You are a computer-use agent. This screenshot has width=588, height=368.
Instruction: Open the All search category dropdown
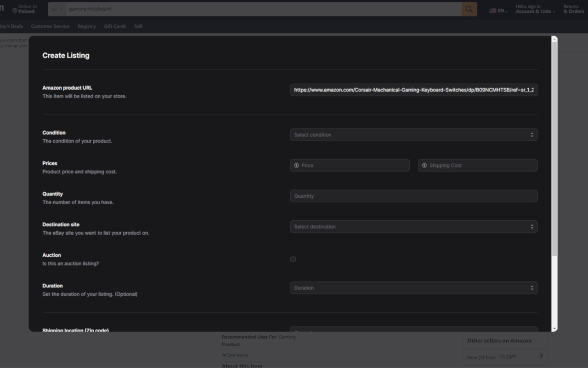click(57, 9)
